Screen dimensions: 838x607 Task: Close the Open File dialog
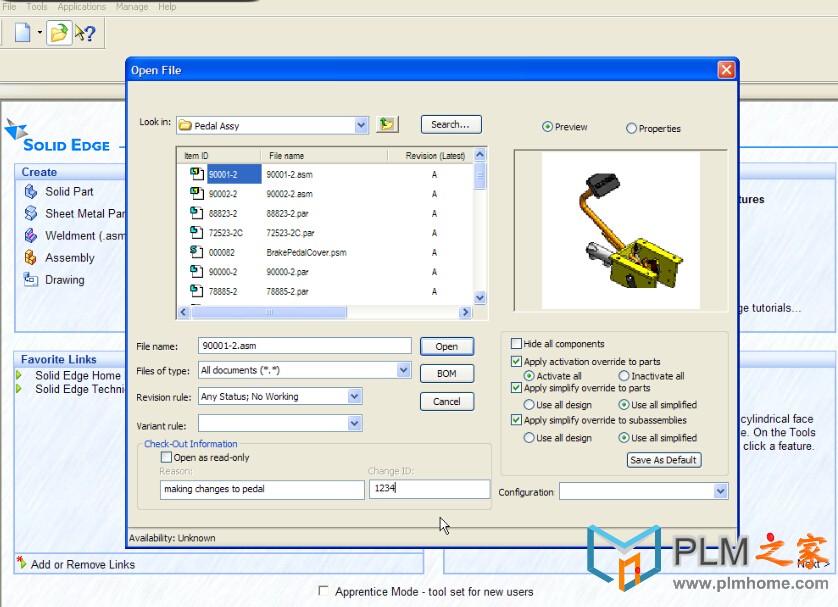[726, 69]
